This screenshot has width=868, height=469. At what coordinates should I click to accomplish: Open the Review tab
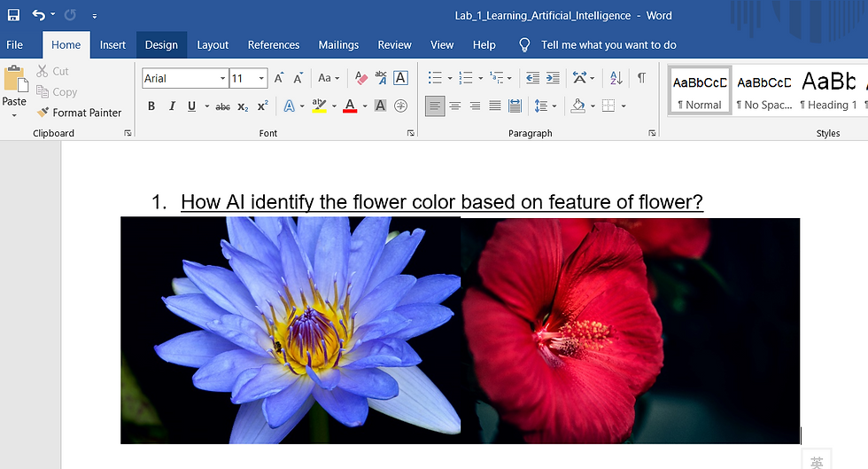394,45
